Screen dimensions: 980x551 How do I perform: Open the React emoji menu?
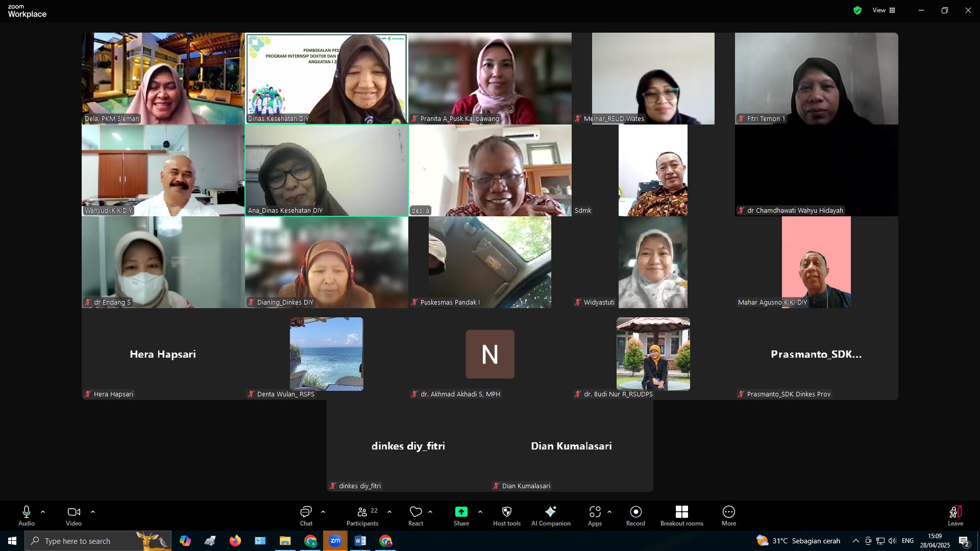(415, 516)
